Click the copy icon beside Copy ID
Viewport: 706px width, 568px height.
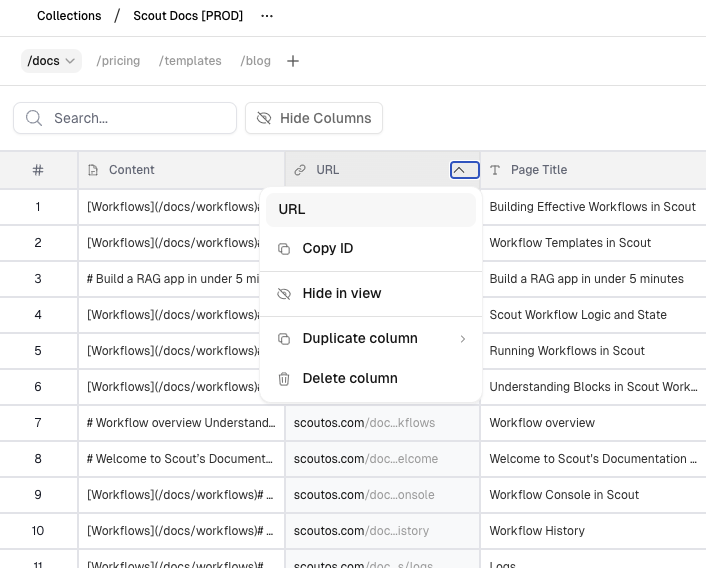(284, 249)
